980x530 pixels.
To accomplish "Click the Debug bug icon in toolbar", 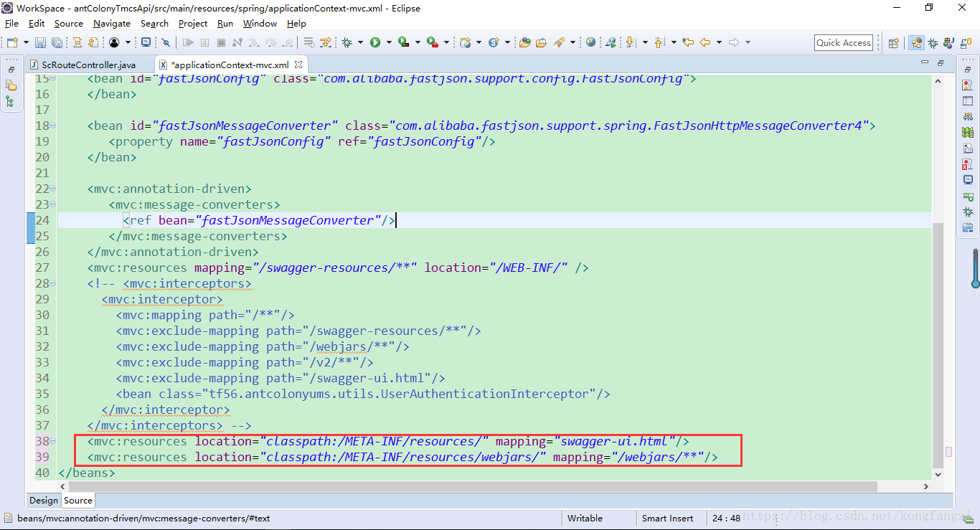I will click(347, 42).
